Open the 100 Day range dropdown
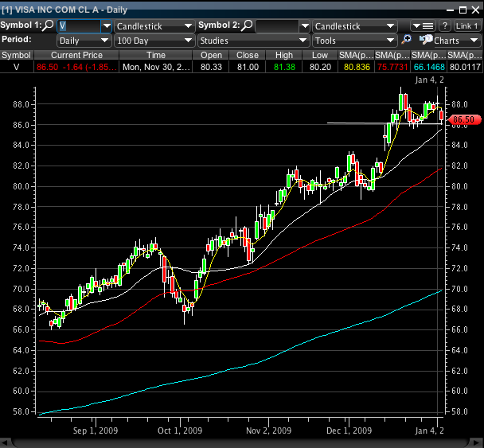 tap(154, 40)
